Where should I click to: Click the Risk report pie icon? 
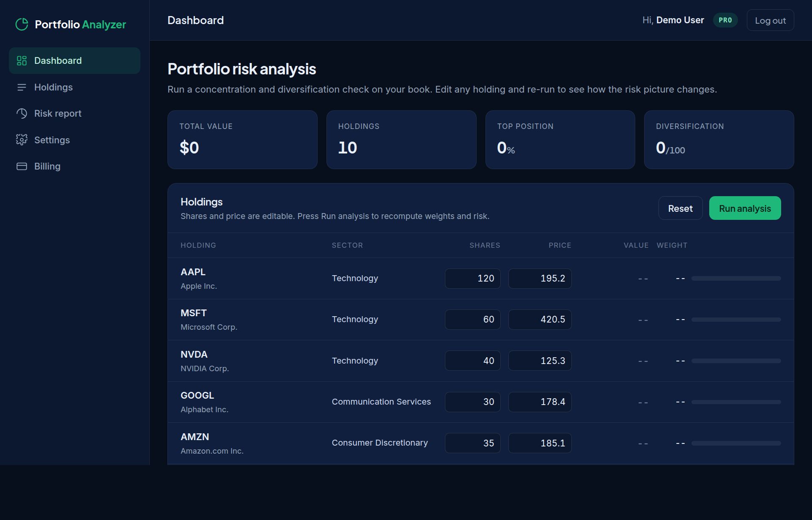pos(22,113)
